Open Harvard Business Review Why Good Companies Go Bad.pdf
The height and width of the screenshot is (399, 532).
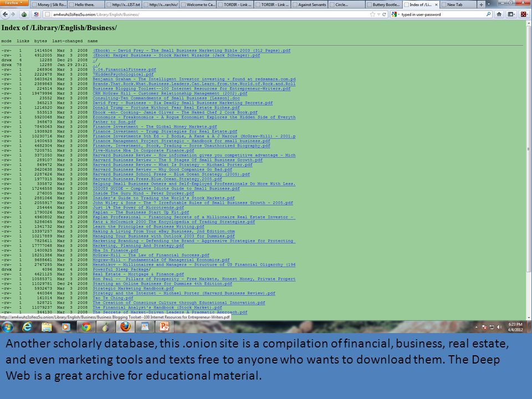click(162, 170)
